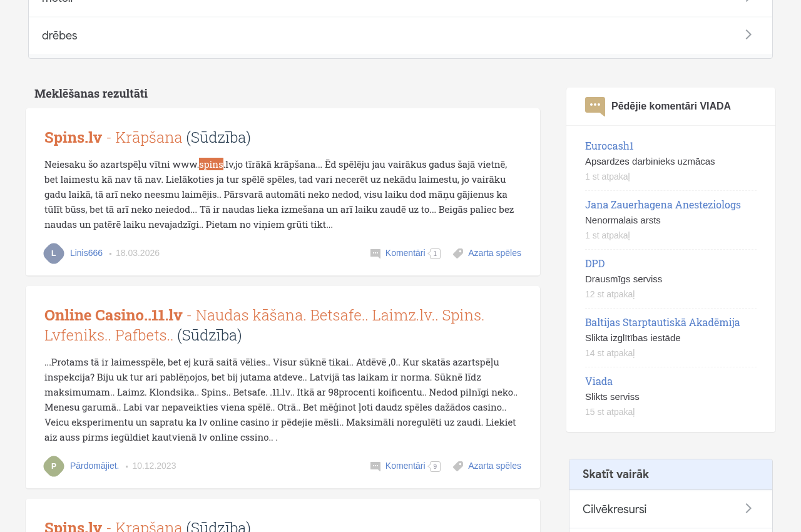Click the comment bubble icon for Online Casino complaint
801x532 pixels.
(x=375, y=466)
